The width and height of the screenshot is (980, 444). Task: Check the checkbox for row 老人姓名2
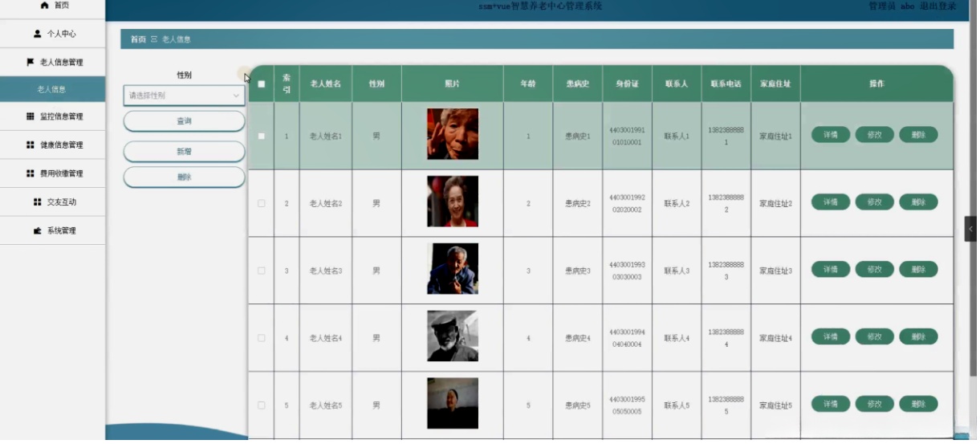click(262, 204)
